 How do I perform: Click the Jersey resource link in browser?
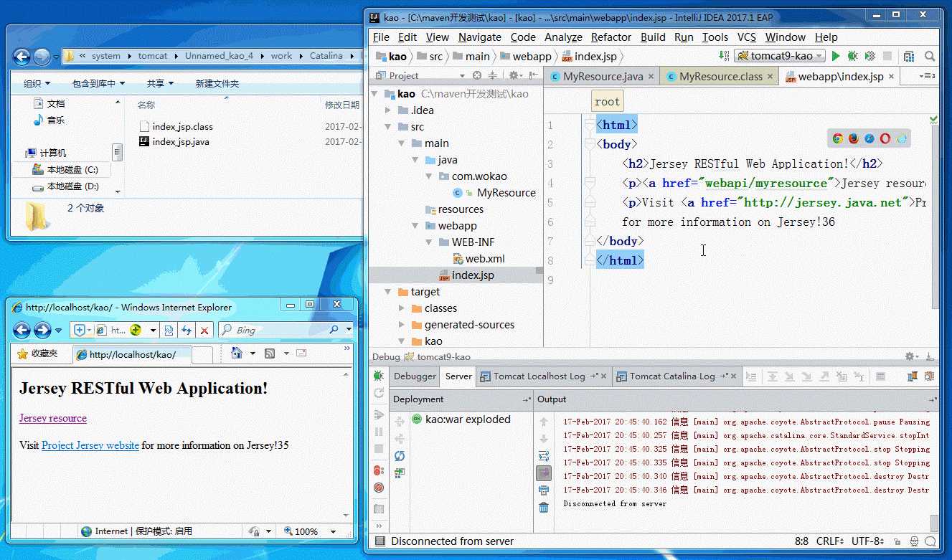click(x=53, y=418)
